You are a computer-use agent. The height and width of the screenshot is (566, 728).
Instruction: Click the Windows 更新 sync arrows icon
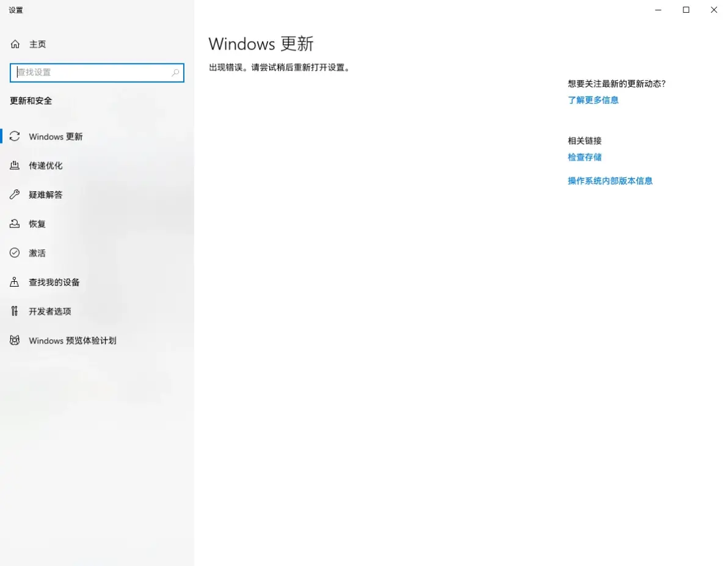[x=15, y=136]
